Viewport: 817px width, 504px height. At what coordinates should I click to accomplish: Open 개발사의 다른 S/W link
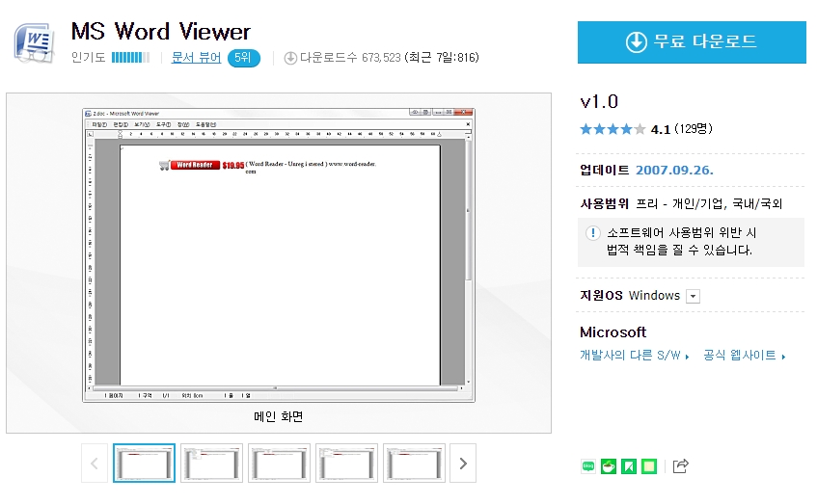tap(634, 355)
